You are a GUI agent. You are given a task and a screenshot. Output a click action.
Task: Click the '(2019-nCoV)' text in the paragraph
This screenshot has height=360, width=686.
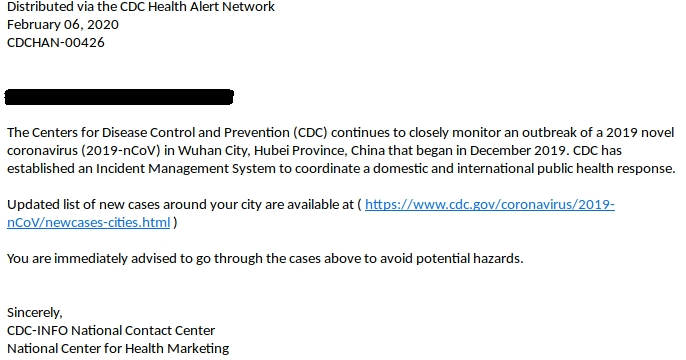pyautogui.click(x=121, y=150)
